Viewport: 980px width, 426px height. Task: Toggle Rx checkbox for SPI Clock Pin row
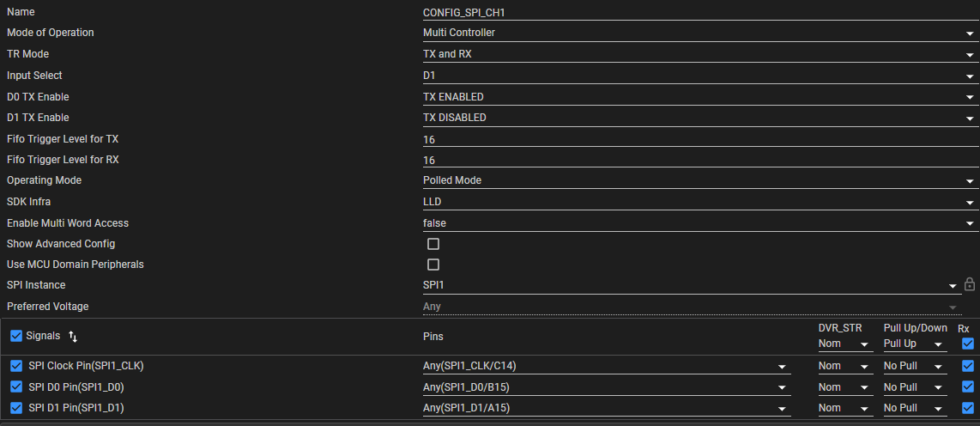[968, 366]
